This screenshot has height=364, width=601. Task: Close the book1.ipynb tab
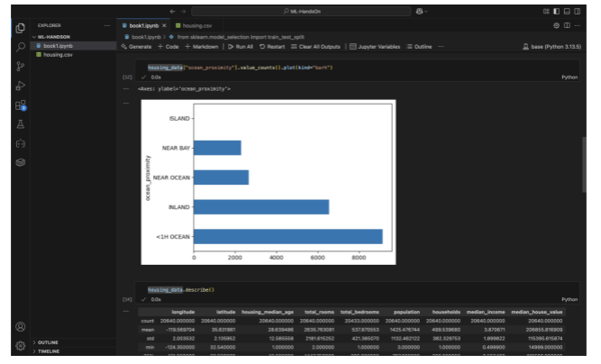(164, 25)
